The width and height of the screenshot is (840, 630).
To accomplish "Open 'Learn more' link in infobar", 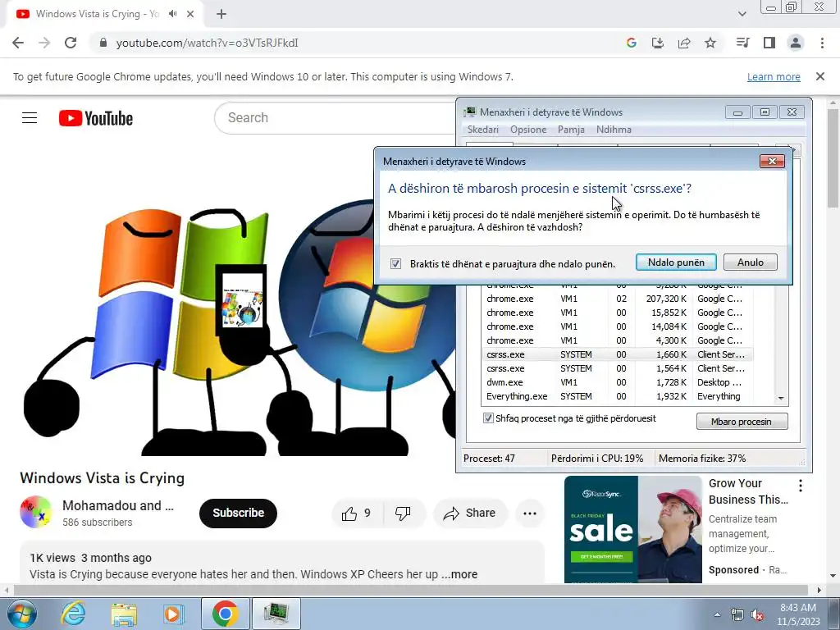I will click(x=774, y=76).
